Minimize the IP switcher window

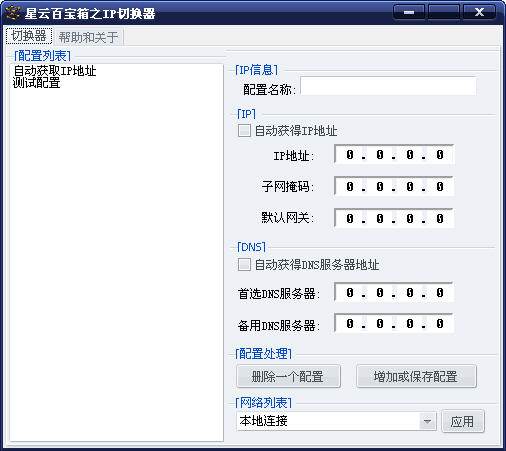409,12
